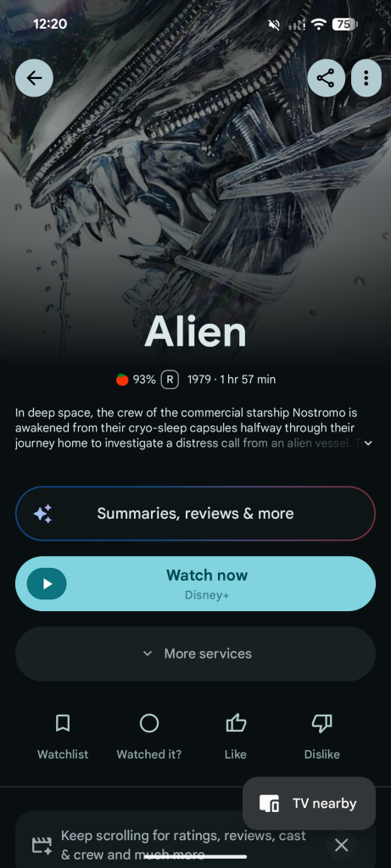The height and width of the screenshot is (868, 391).
Task: Tap the Wi-Fi icon in status bar
Action: [x=318, y=24]
